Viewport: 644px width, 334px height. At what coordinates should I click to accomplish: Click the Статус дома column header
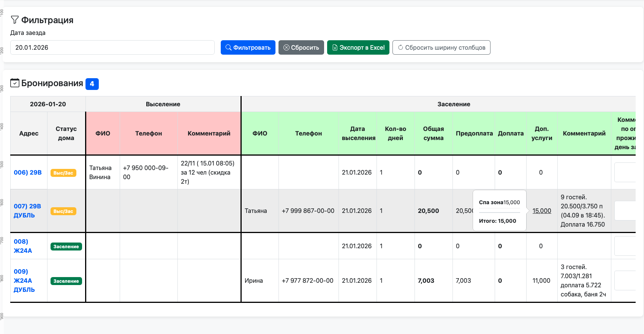[x=66, y=133]
